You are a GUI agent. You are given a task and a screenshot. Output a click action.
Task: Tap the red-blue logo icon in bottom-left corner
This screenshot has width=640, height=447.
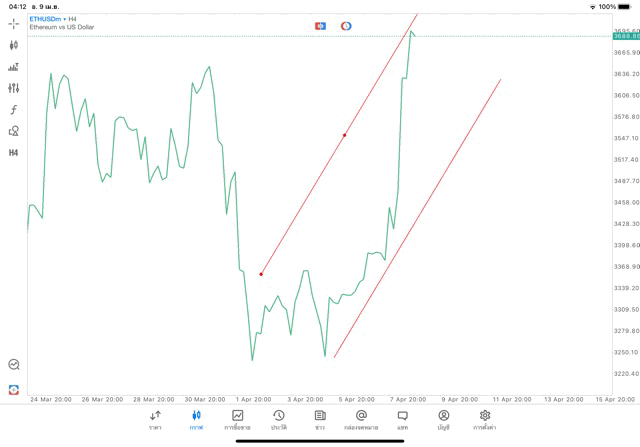coord(14,389)
